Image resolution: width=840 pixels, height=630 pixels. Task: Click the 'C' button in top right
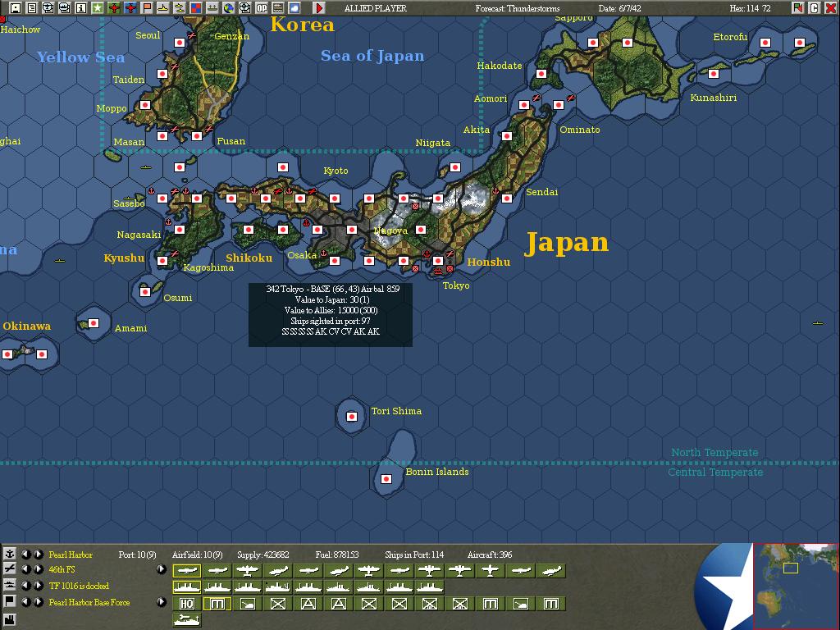pyautogui.click(x=815, y=8)
